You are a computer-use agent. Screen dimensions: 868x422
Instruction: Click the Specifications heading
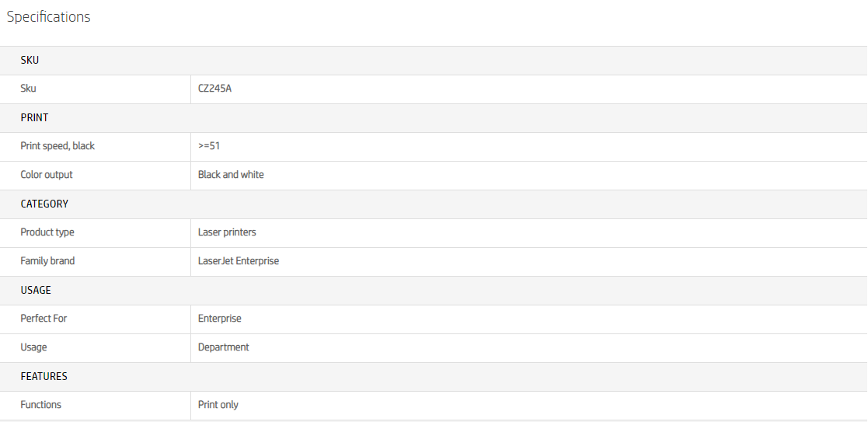tap(48, 17)
